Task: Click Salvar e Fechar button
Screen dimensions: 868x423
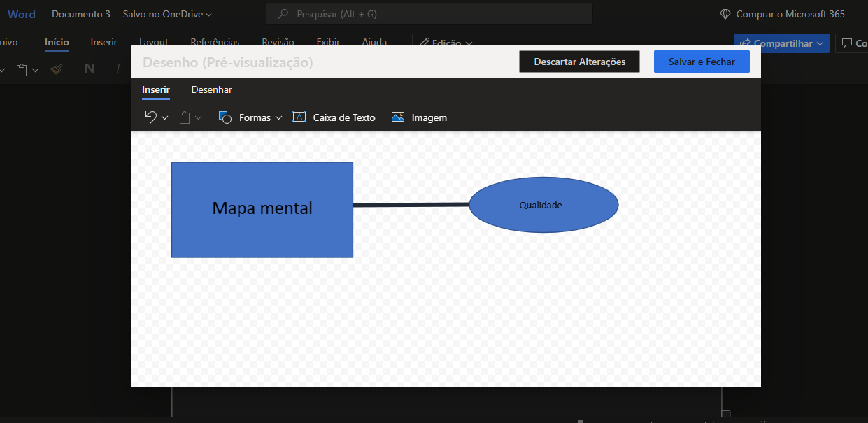Action: (702, 62)
